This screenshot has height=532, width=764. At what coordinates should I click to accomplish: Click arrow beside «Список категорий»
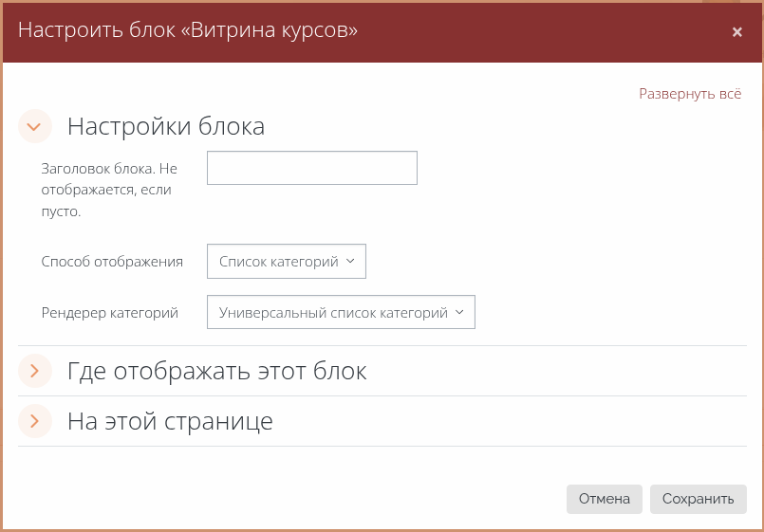pos(351,262)
